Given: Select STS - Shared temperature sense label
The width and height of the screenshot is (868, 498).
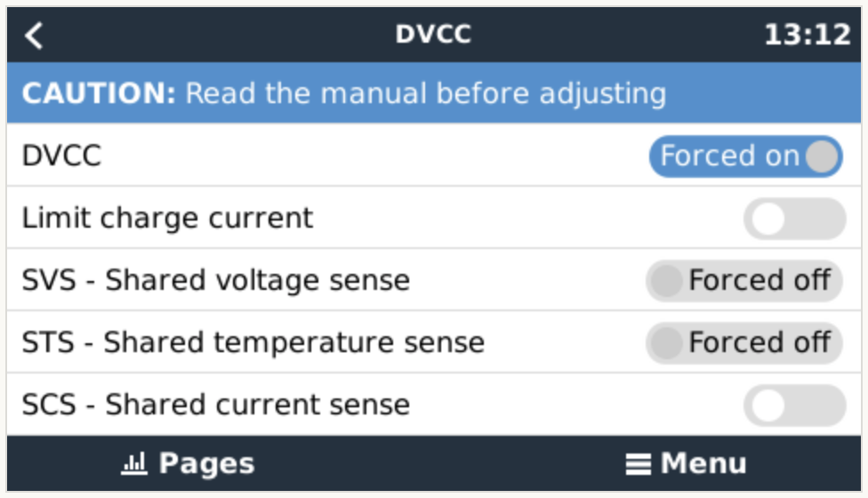Looking at the screenshot, I should pyautogui.click(x=253, y=343).
